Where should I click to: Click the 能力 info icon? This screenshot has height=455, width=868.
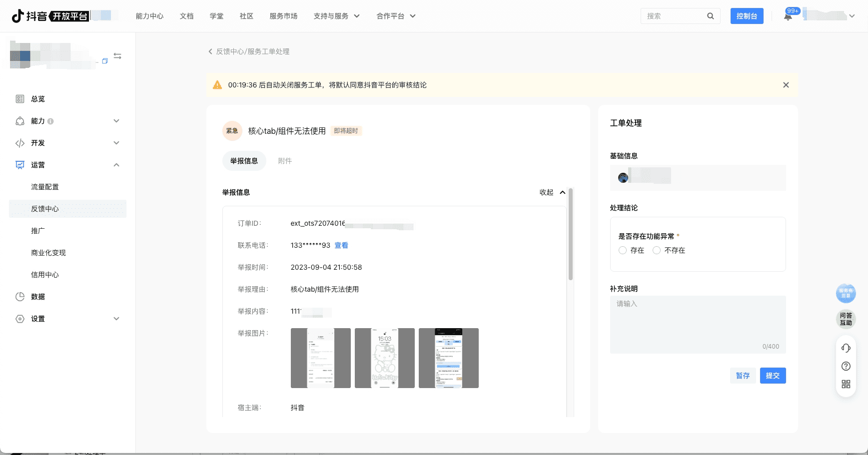50,121
